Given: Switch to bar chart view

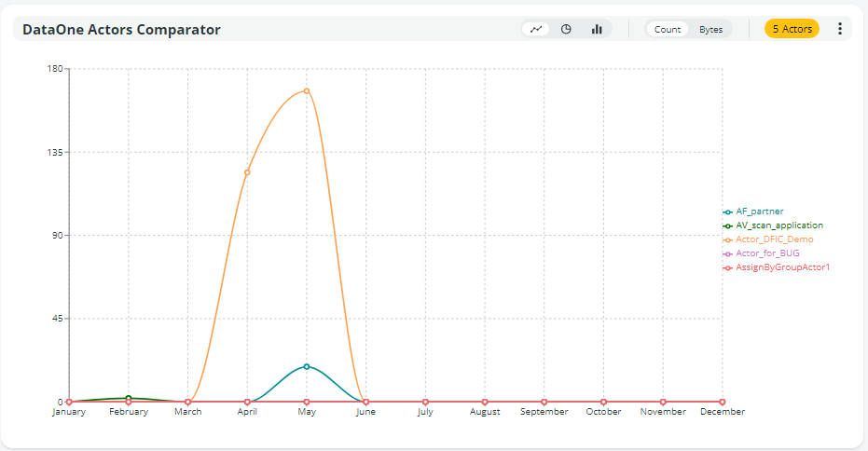Looking at the screenshot, I should [x=596, y=29].
